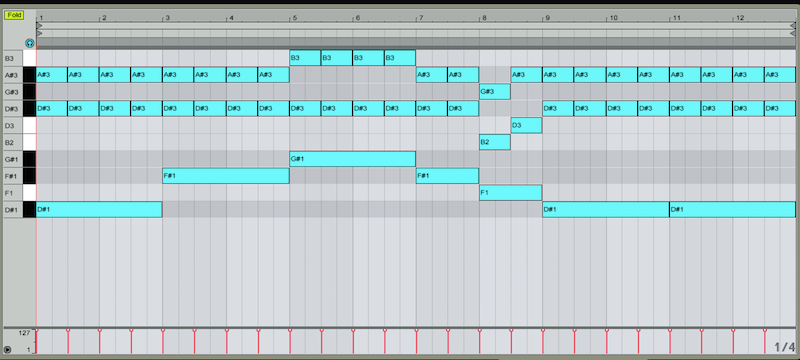Screen dimensions: 800x360
Task: Toggle the velocity editor play-shaped icon
Action: [x=7, y=349]
